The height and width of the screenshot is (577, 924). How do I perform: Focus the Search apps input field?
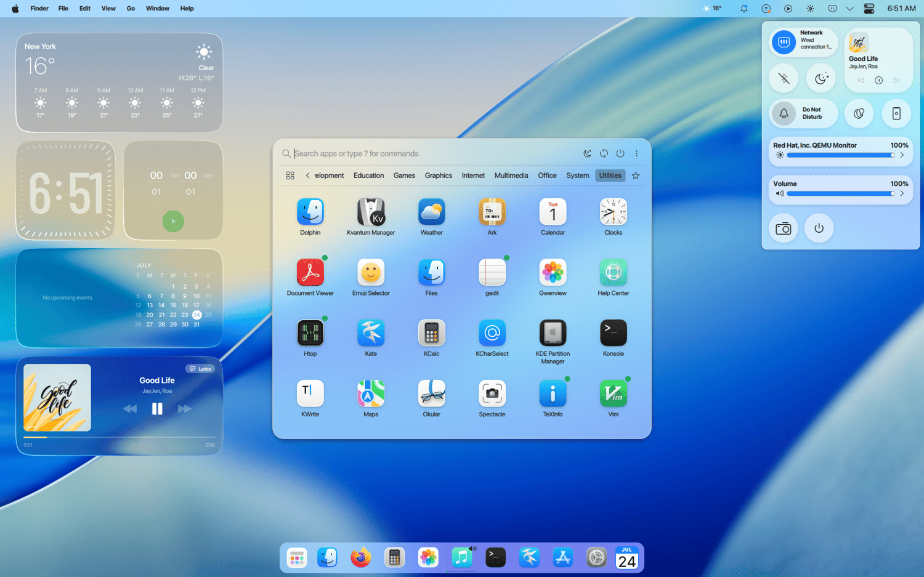pyautogui.click(x=436, y=153)
